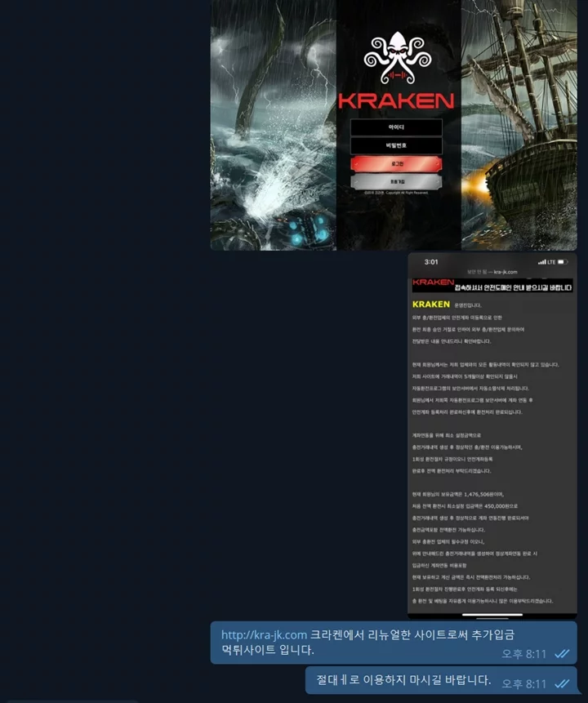Click the line mentioning 450,000원 deposit
The height and width of the screenshot is (703, 588).
(465, 505)
